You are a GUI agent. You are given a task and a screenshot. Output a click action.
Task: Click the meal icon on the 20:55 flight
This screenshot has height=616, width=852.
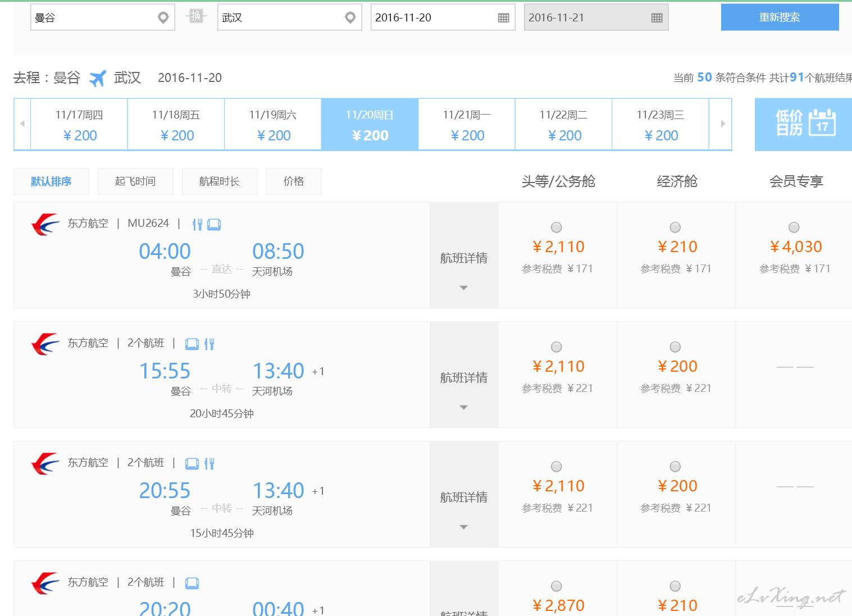pos(209,463)
